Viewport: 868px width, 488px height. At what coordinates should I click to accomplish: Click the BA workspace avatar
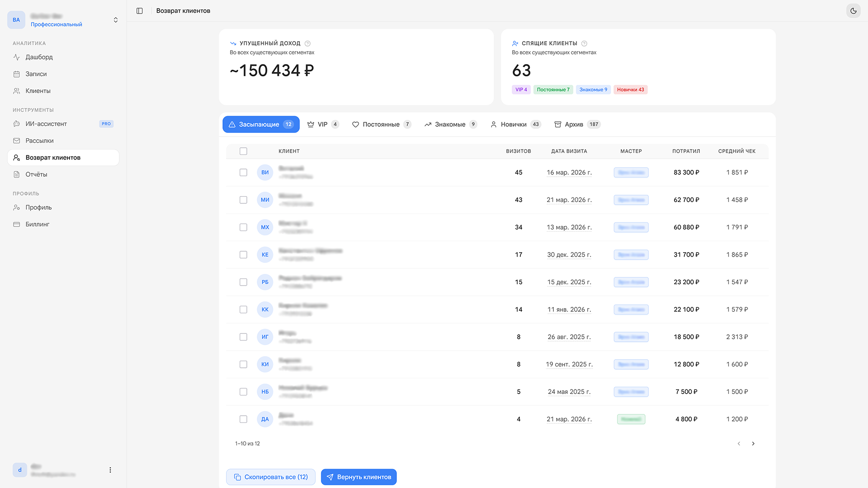click(16, 20)
